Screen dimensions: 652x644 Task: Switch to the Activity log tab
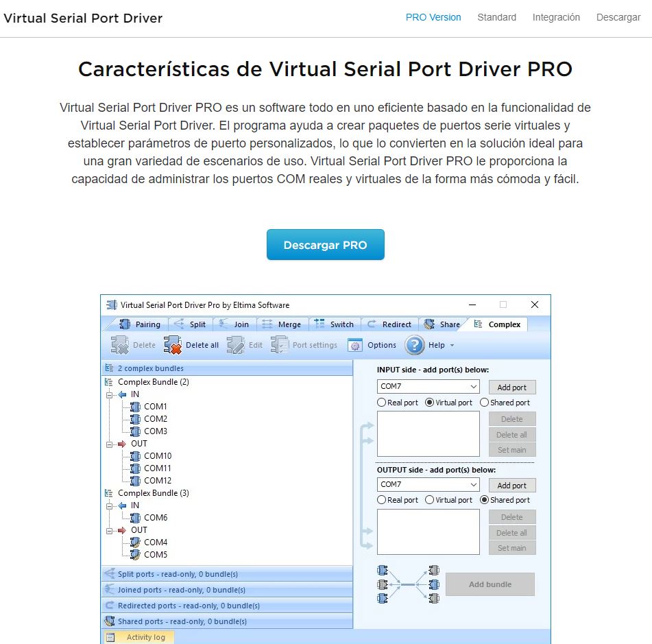click(138, 637)
